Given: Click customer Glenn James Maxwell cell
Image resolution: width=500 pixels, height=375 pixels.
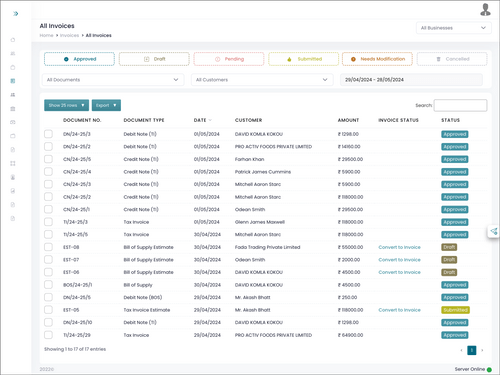Looking at the screenshot, I should (x=260, y=222).
